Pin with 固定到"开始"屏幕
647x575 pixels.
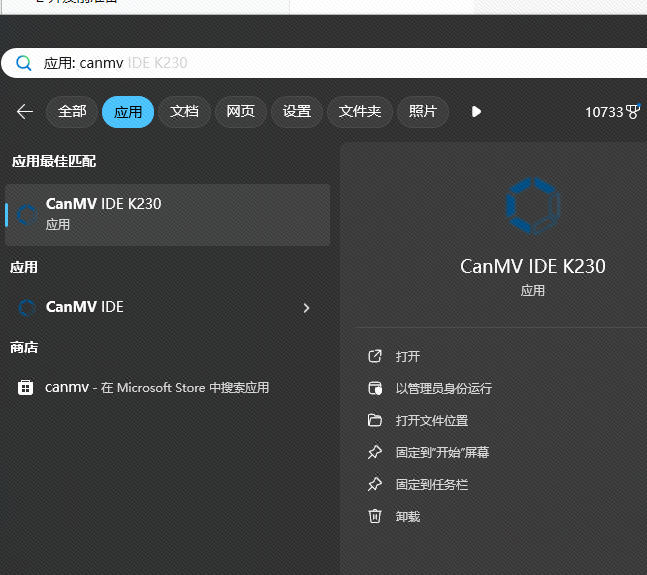click(x=442, y=452)
